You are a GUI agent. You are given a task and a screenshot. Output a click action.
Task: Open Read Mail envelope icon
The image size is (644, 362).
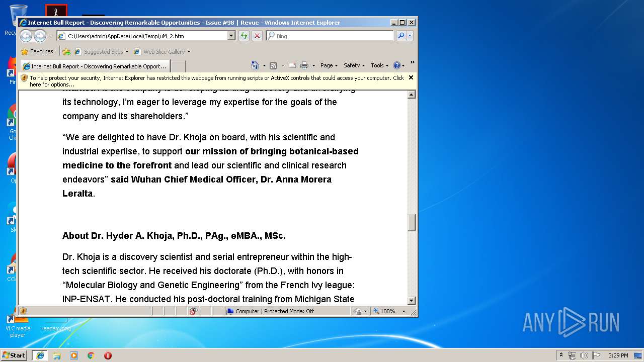(x=292, y=65)
